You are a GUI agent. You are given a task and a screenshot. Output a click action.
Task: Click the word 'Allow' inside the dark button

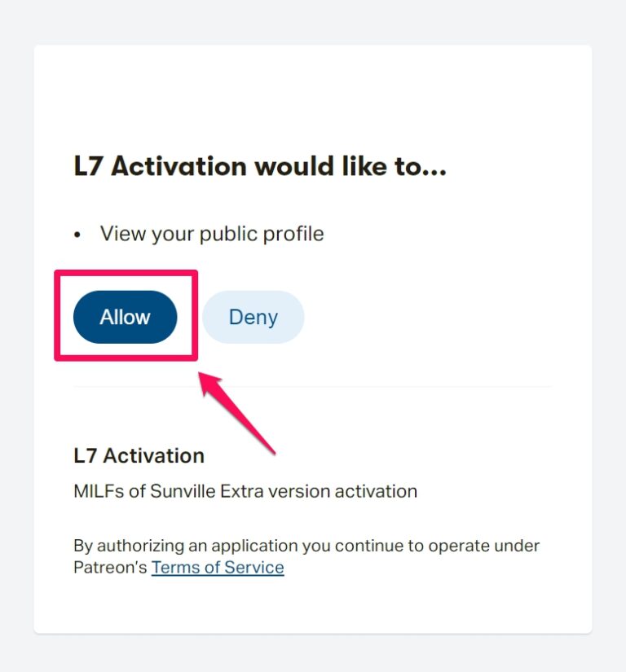tap(125, 317)
